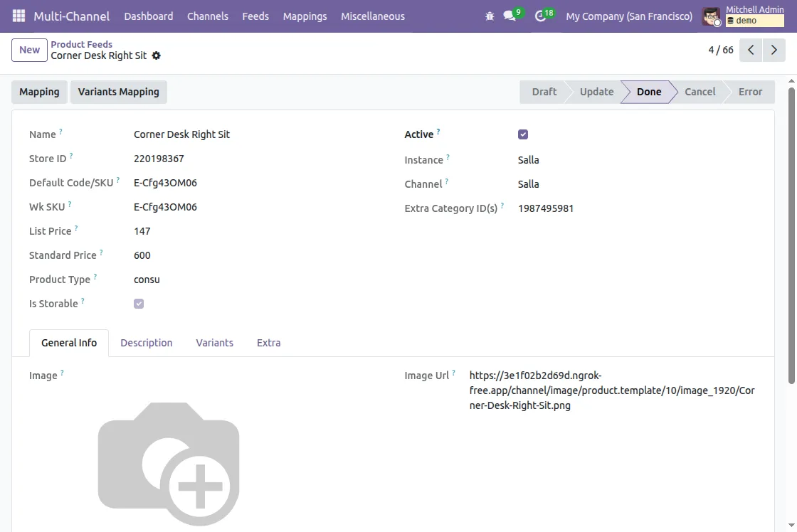This screenshot has width=797, height=532.
Task: Go to the previous record arrow
Action: click(x=751, y=50)
